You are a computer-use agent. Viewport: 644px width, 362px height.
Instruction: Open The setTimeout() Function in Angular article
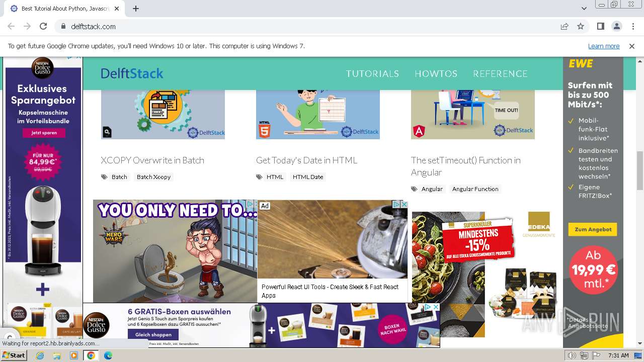coord(466,166)
